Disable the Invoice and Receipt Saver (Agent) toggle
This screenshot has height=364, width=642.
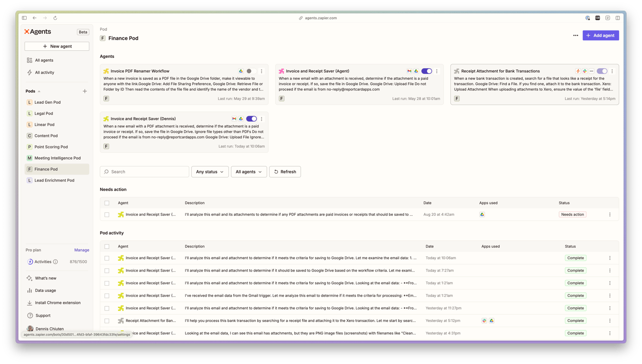(427, 71)
